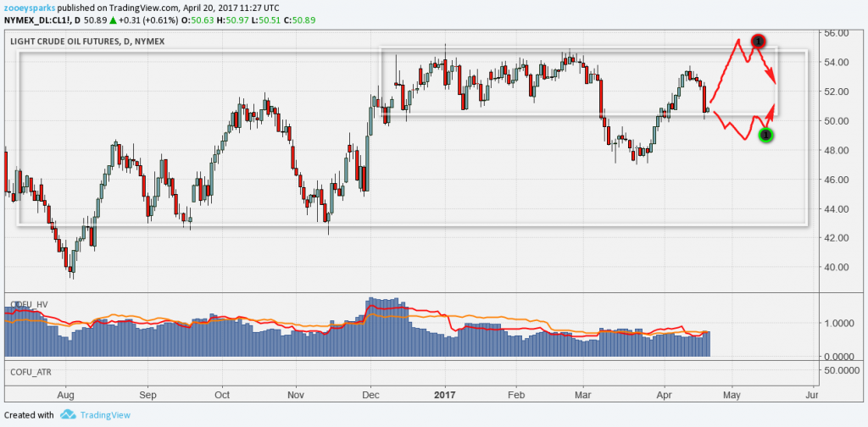Select the COFU_HV indicator label

(x=28, y=302)
